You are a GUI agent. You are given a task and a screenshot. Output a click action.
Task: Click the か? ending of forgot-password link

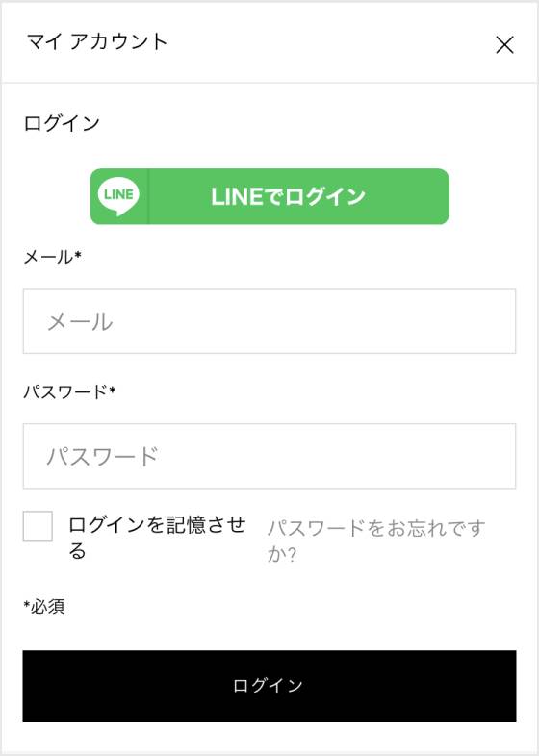point(282,554)
